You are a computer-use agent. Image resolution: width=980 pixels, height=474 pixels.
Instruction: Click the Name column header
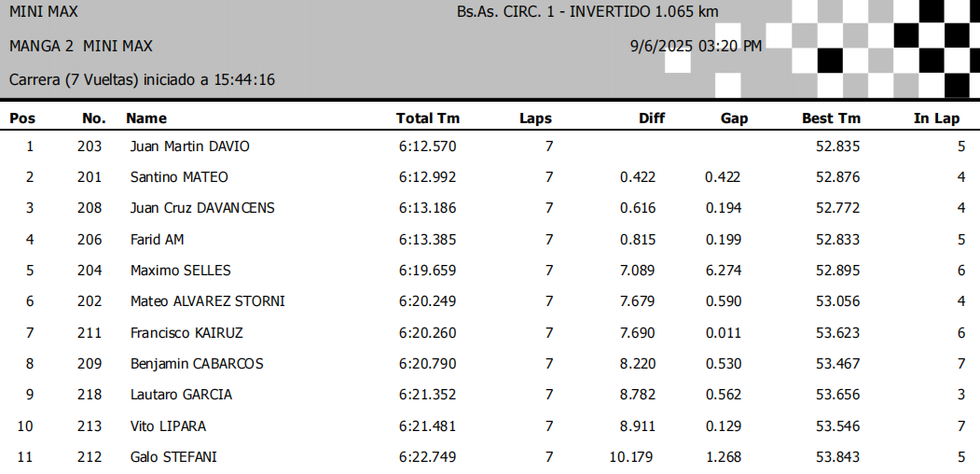point(146,118)
